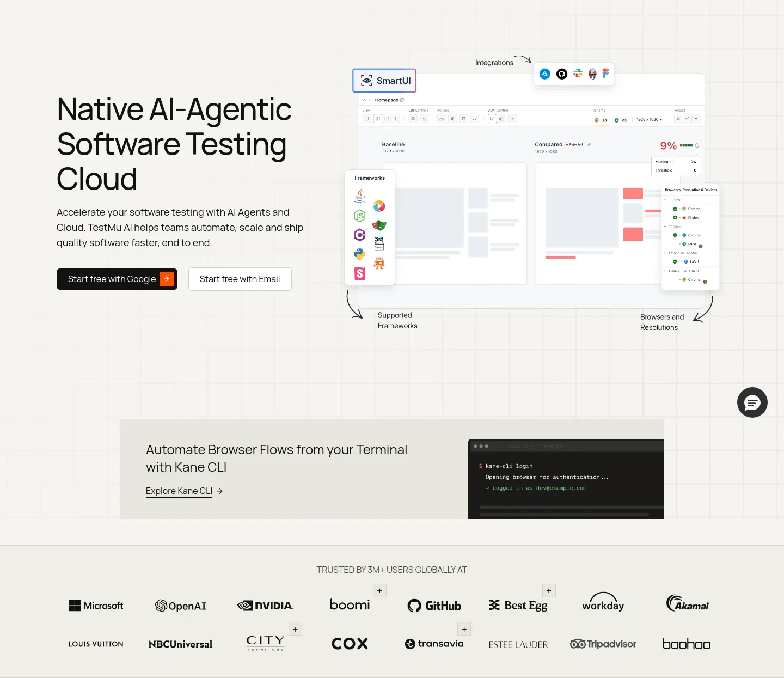
Task: Expand the plus button beside transavia logo
Action: tap(464, 629)
